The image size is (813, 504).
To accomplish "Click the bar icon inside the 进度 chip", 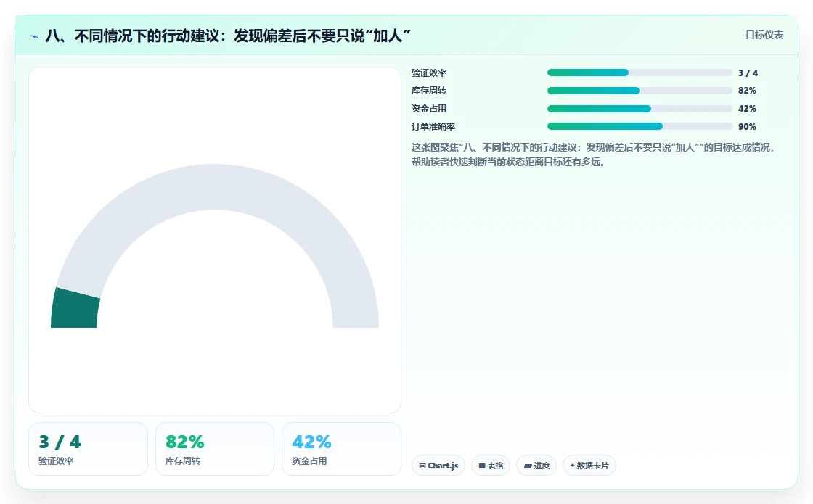I will pyautogui.click(x=527, y=466).
